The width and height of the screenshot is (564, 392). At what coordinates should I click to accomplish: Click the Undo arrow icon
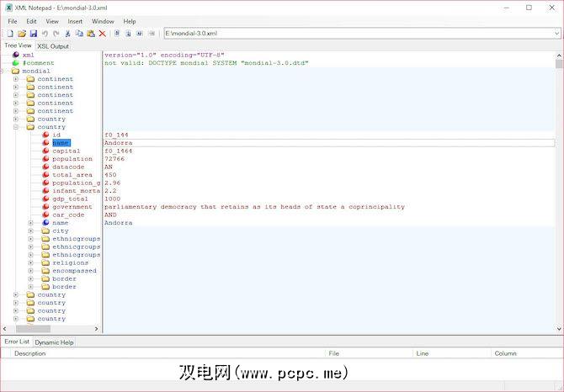[x=45, y=34]
